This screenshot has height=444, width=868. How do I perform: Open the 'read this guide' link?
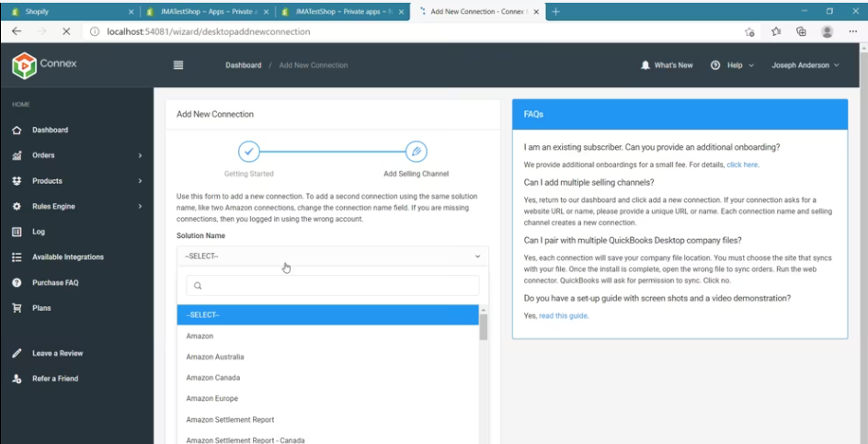click(x=563, y=316)
